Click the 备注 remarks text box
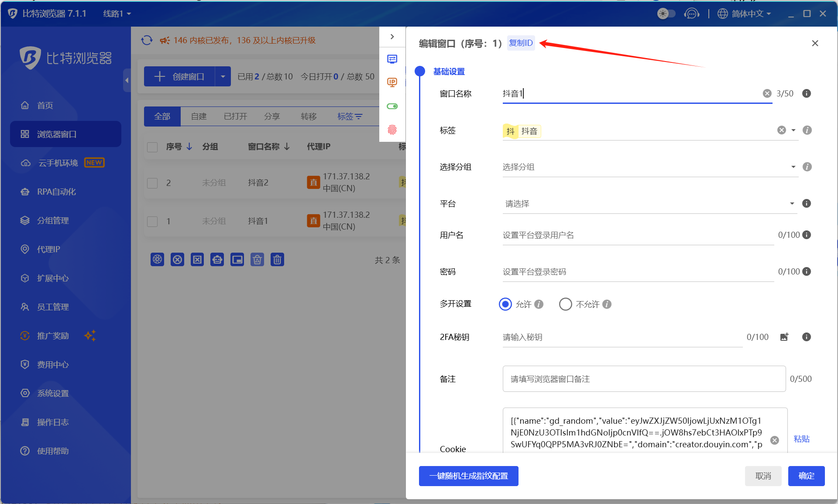Image resolution: width=838 pixels, height=504 pixels. [644, 379]
